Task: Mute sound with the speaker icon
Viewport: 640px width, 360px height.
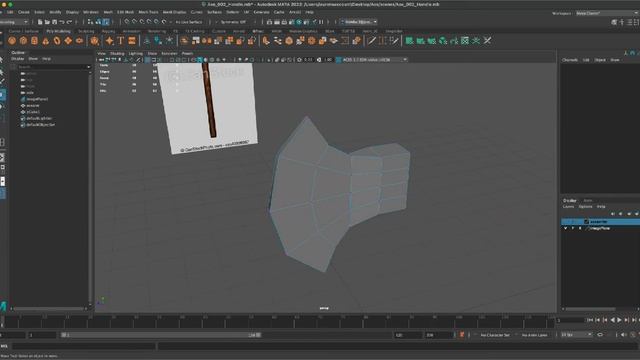Action: (623, 335)
